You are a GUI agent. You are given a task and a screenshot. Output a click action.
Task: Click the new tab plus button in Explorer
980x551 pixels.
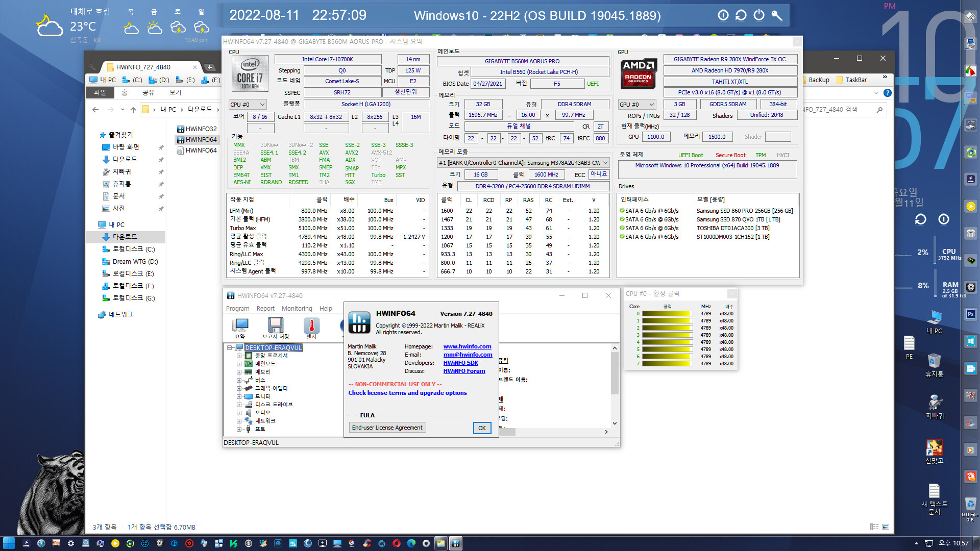click(x=210, y=67)
